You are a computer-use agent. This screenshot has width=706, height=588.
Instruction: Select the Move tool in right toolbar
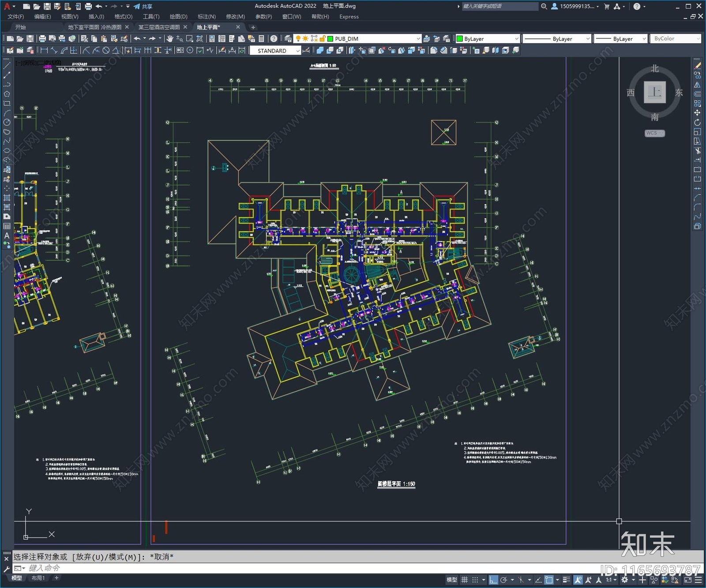[697, 113]
